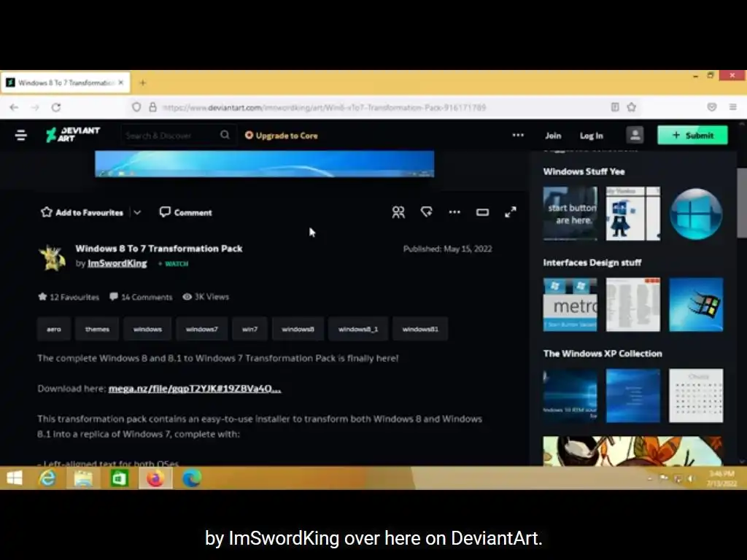This screenshot has width=747, height=560.
Task: Click the fullscreen expand arrows icon
Action: coord(510,212)
